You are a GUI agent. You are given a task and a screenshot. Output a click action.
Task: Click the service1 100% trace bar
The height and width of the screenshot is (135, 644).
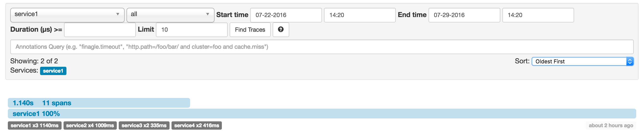322,114
